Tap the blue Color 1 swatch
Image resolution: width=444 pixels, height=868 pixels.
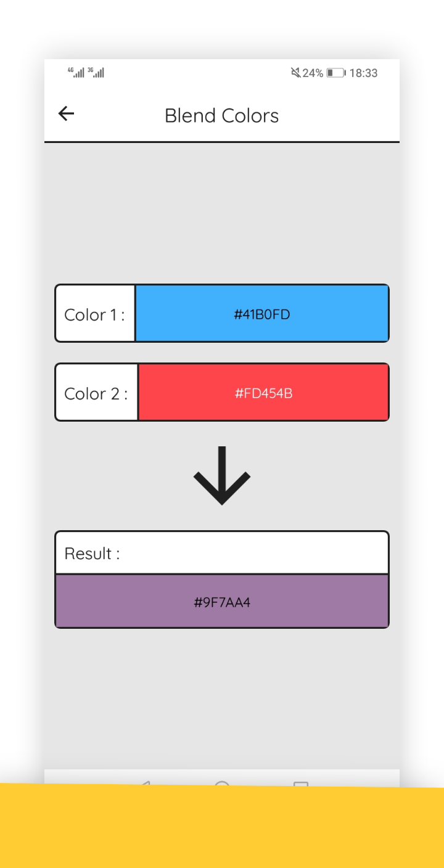click(x=261, y=313)
